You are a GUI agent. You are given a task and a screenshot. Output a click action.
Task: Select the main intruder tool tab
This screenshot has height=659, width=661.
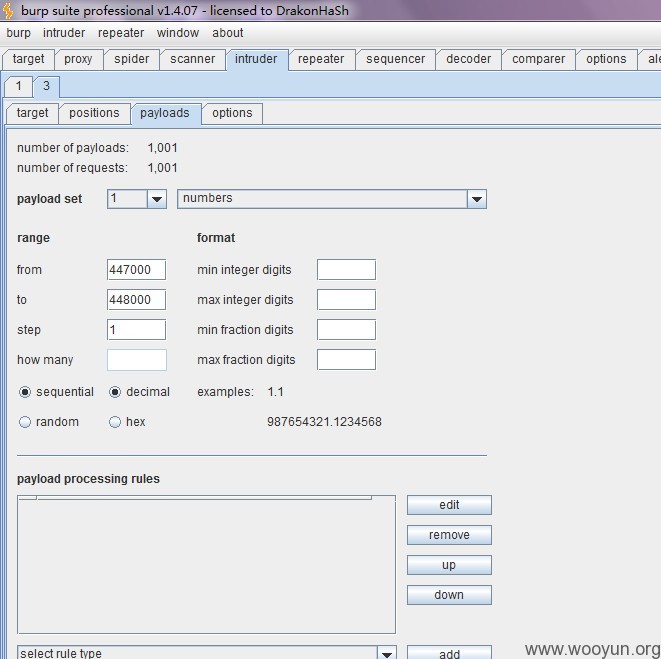(x=256, y=59)
